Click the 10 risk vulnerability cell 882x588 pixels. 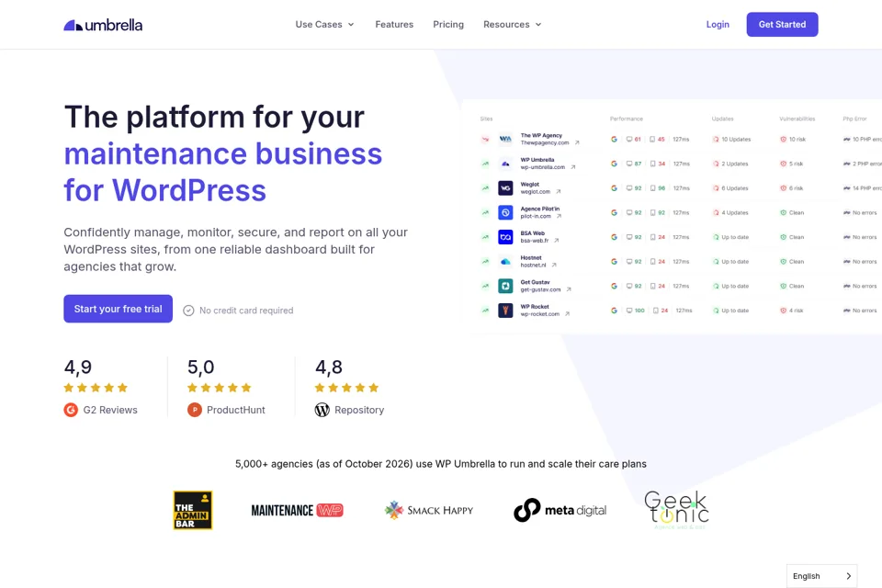click(x=793, y=139)
